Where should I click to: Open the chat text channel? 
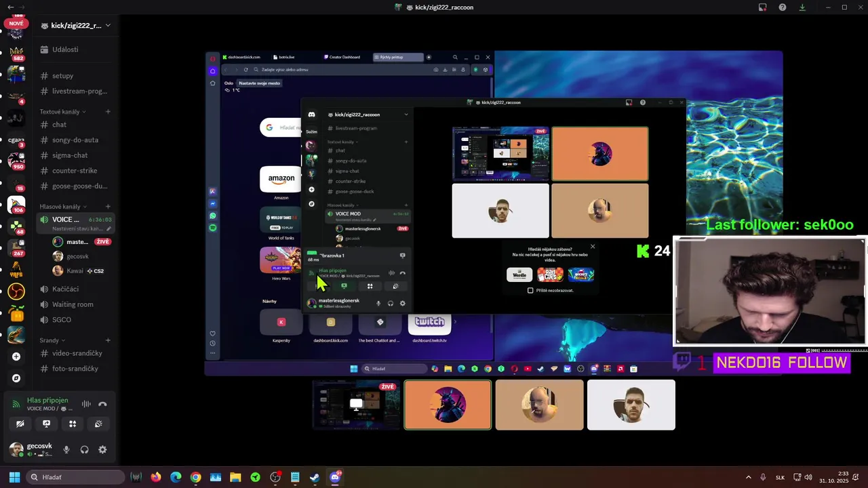(x=75, y=125)
